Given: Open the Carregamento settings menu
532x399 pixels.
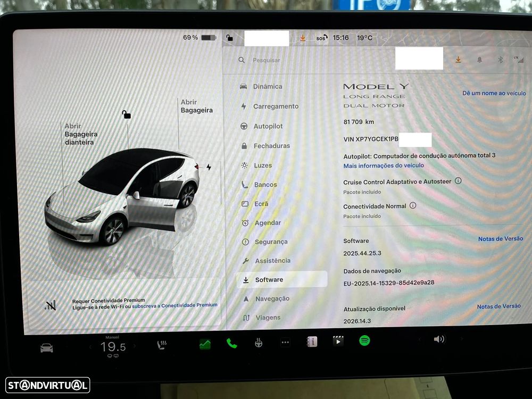Looking at the screenshot, I should point(270,106).
